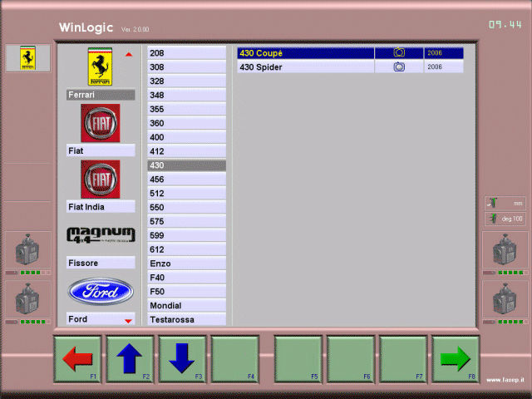Select the 430 Spider variant row
Viewport: 532px width, 399px height.
click(x=350, y=66)
